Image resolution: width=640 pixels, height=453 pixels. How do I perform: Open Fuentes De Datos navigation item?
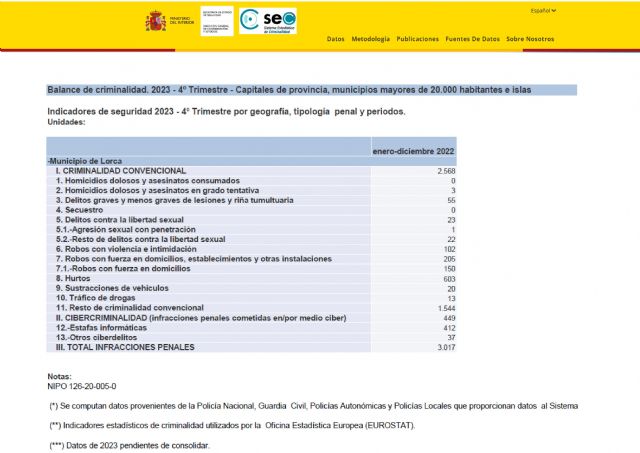coord(472,39)
